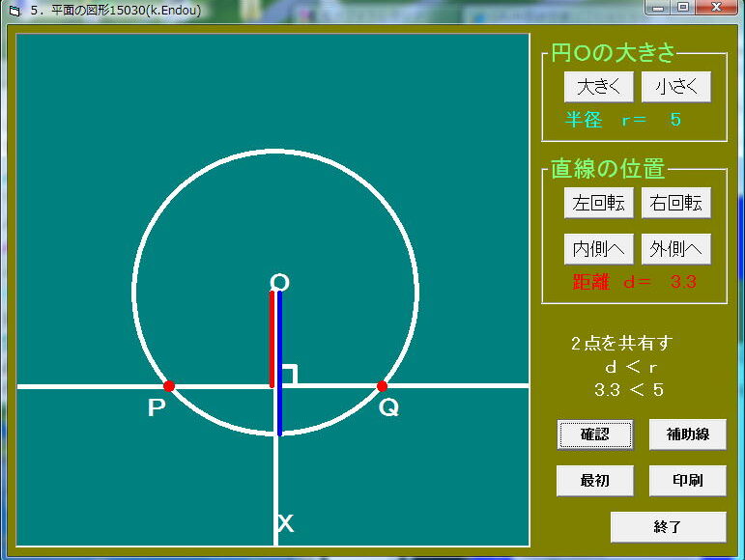Reset to the start with the 最初 button
Viewport: 745px width, 560px height.
point(595,481)
